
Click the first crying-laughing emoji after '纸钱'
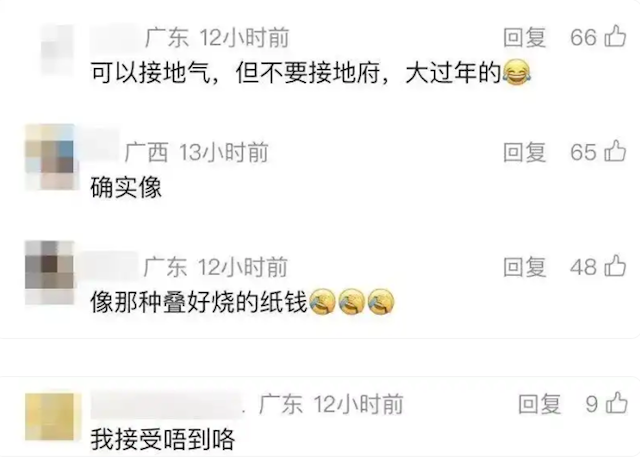pos(322,302)
